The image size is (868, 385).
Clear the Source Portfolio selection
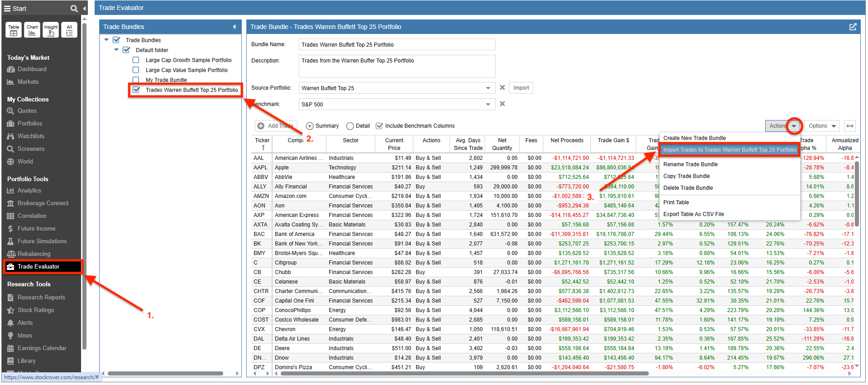[502, 87]
